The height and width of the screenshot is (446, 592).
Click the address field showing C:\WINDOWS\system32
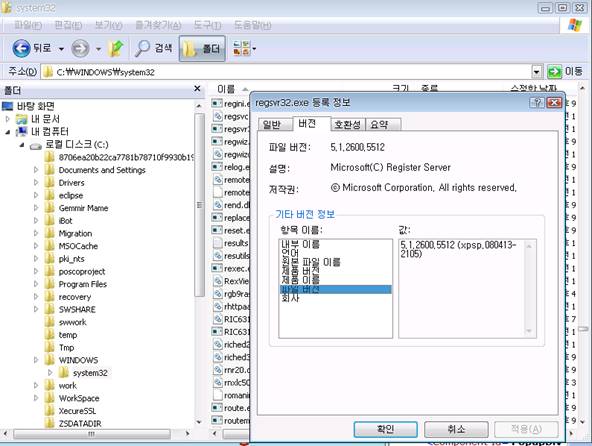tap(287, 72)
